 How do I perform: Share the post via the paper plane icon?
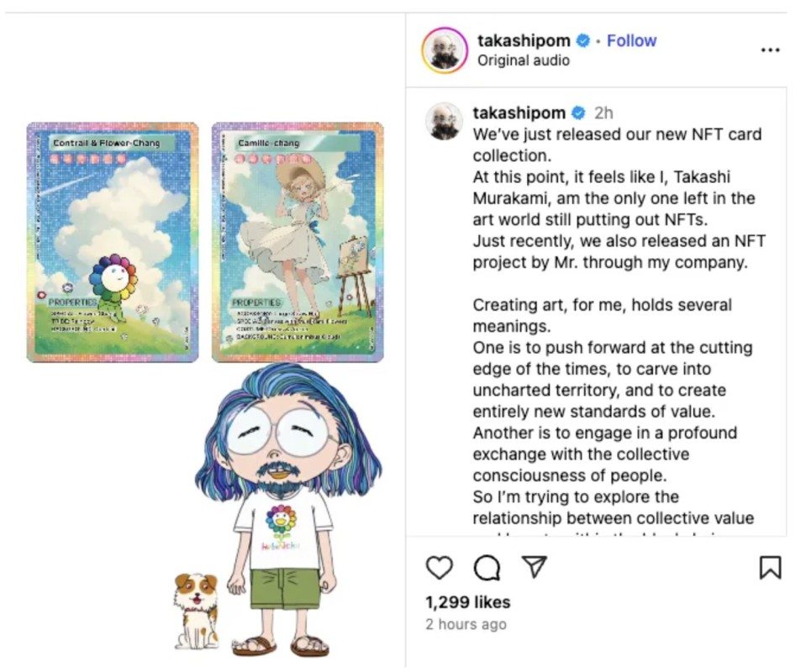click(535, 568)
